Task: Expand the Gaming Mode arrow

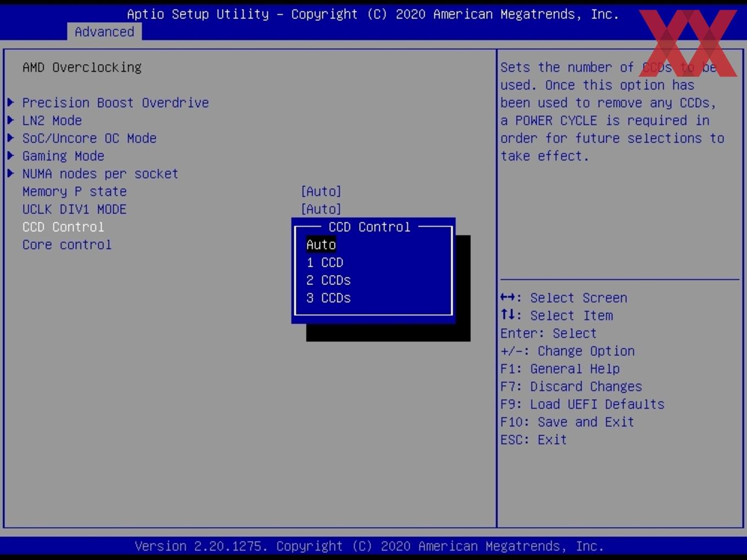Action: point(10,155)
